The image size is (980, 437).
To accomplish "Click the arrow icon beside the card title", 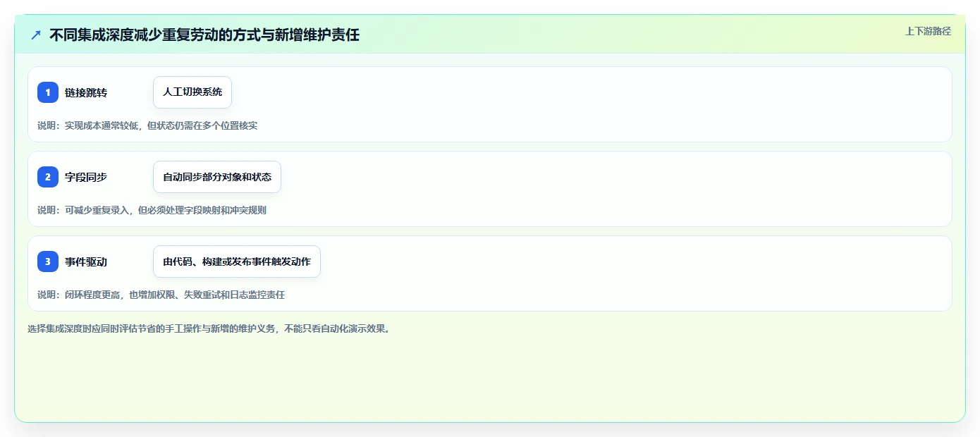I will (x=36, y=35).
